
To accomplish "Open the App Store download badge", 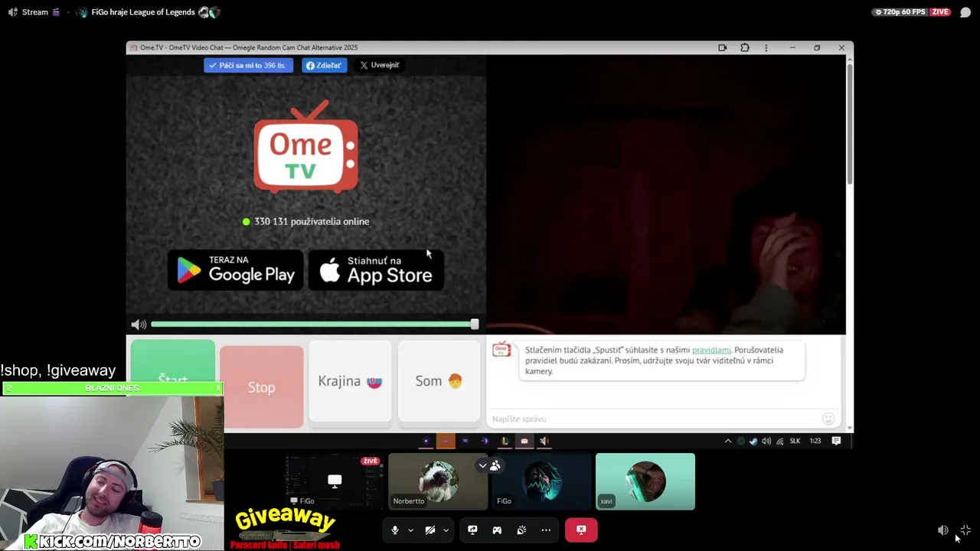I will pos(376,270).
